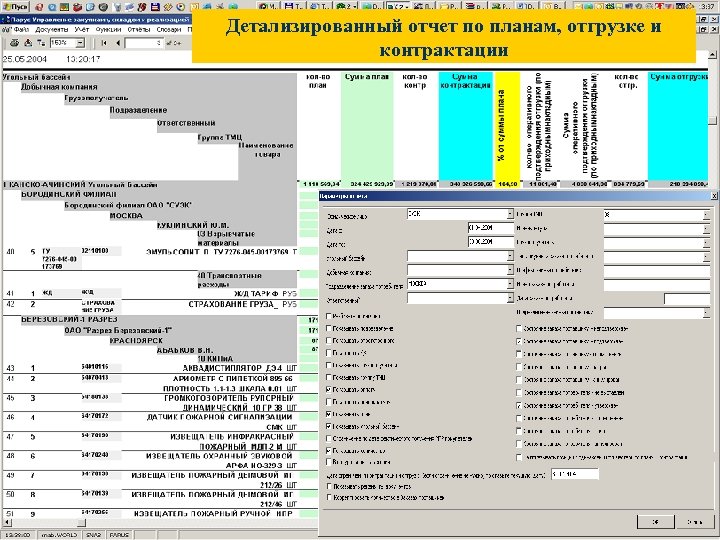This screenshot has width=720, height=540.
Task: Click the date field after the long label
Action: pyautogui.click(x=575, y=474)
